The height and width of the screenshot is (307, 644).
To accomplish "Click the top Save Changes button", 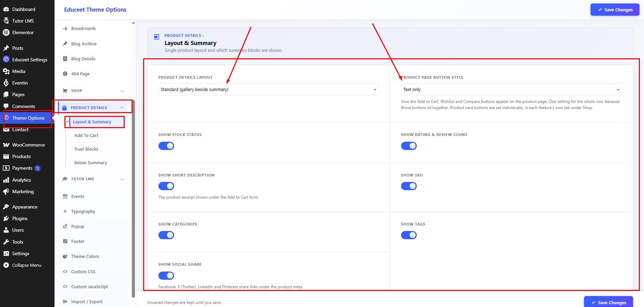I will [x=615, y=10].
